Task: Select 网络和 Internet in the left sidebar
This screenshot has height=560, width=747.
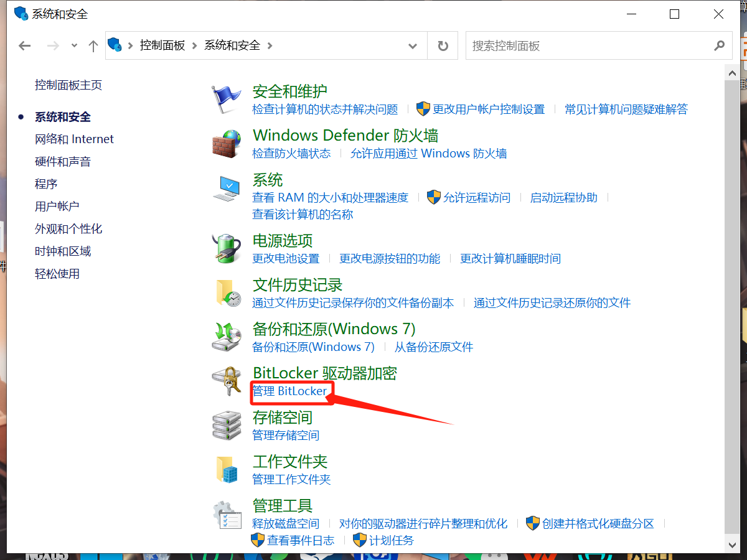Action: tap(74, 139)
